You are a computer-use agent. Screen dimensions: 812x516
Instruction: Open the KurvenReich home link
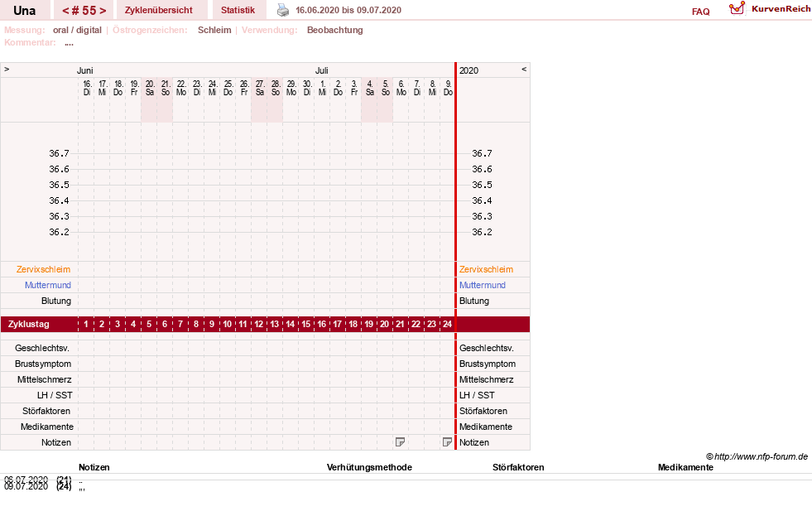coord(781,9)
